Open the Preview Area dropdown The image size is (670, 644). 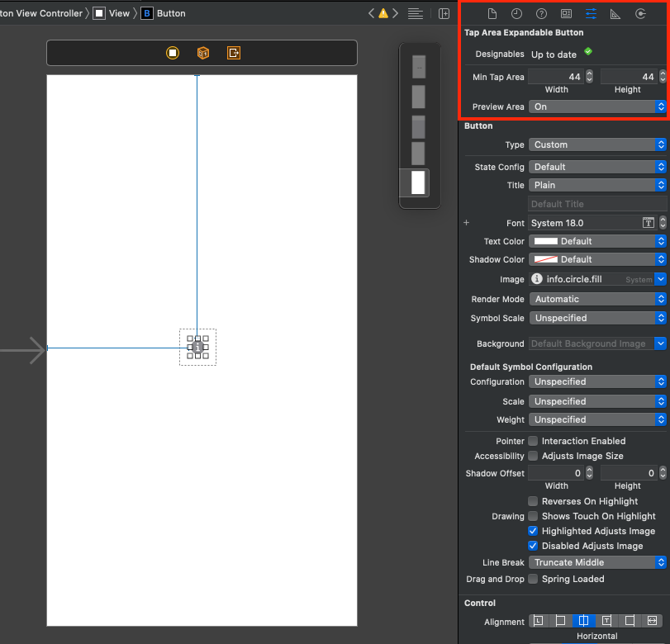[x=597, y=107]
